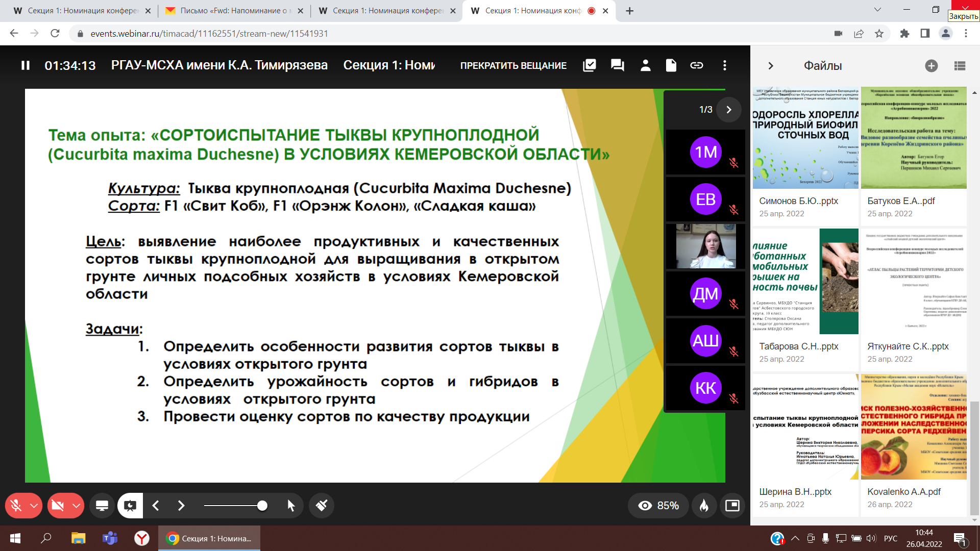The width and height of the screenshot is (980, 551).
Task: Go to next presentation slide
Action: pos(181,506)
